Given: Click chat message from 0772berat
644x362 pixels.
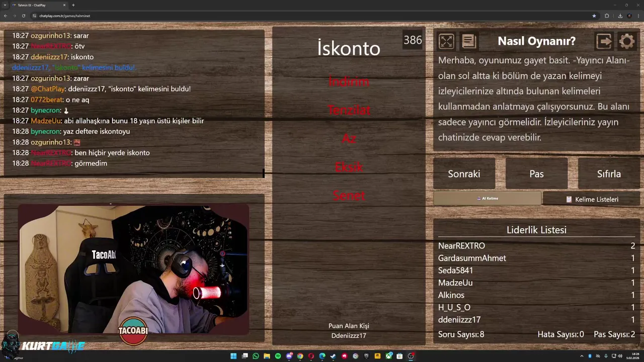Looking at the screenshot, I should (51, 100).
